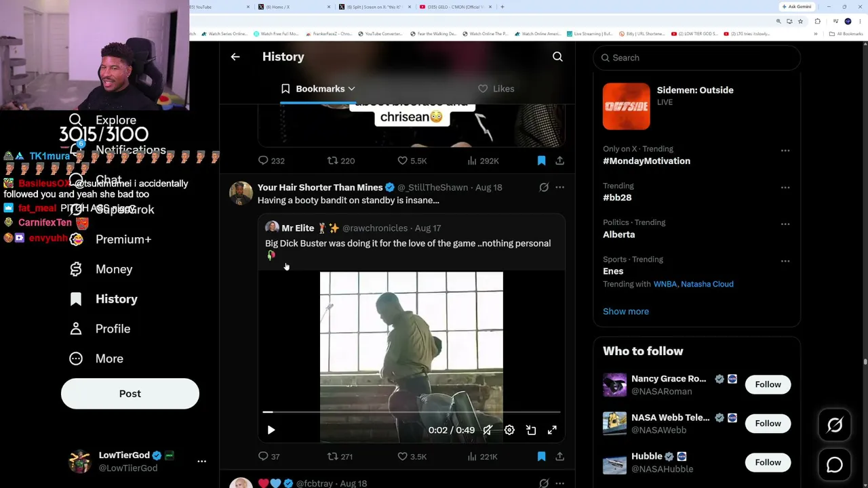Go back using the History back arrow
Screen dimensions: 868x488
pyautogui.click(x=235, y=57)
